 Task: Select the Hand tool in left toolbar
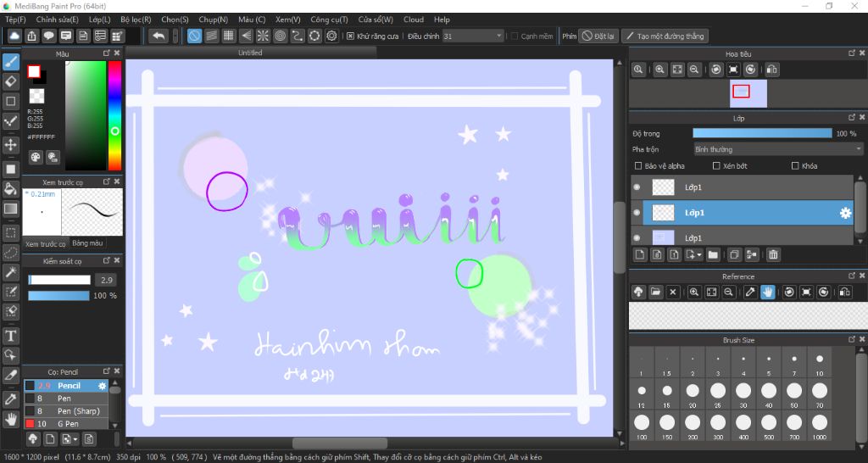[10, 419]
